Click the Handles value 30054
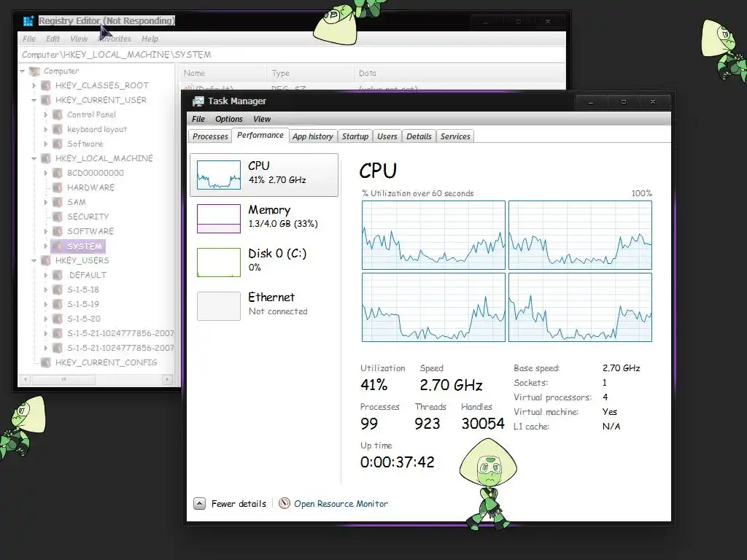Image resolution: width=747 pixels, height=560 pixels. (x=483, y=424)
